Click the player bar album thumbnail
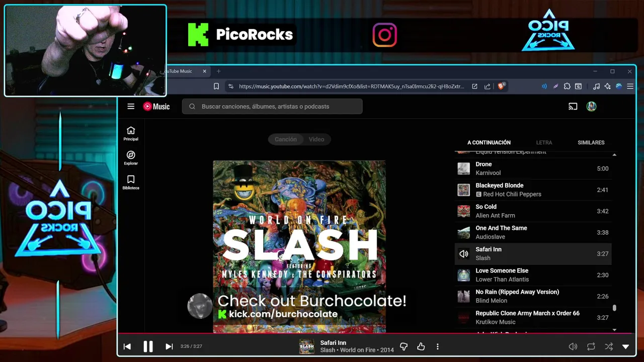 tap(306, 346)
